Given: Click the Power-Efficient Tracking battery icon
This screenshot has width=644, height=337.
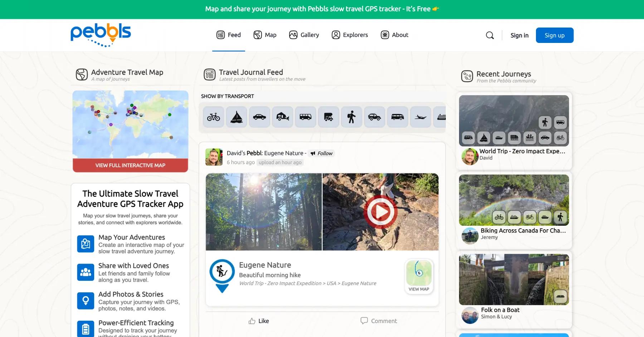Looking at the screenshot, I should pos(86,329).
